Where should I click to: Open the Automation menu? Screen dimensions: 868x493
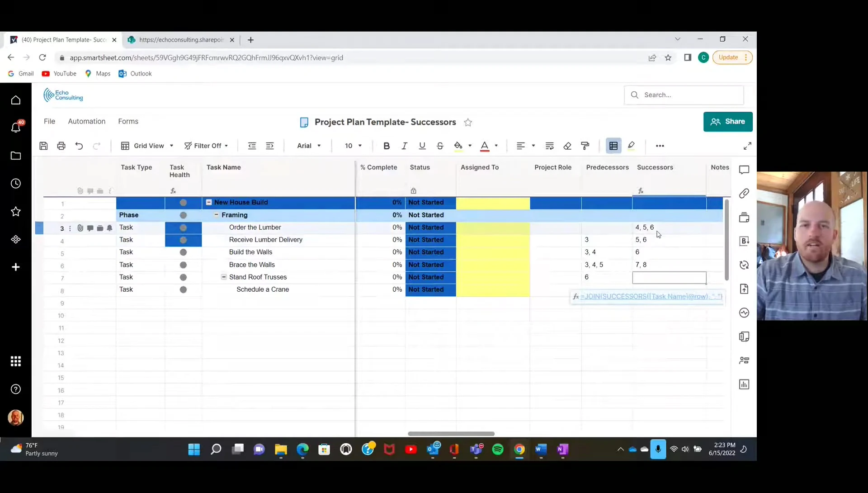click(87, 121)
